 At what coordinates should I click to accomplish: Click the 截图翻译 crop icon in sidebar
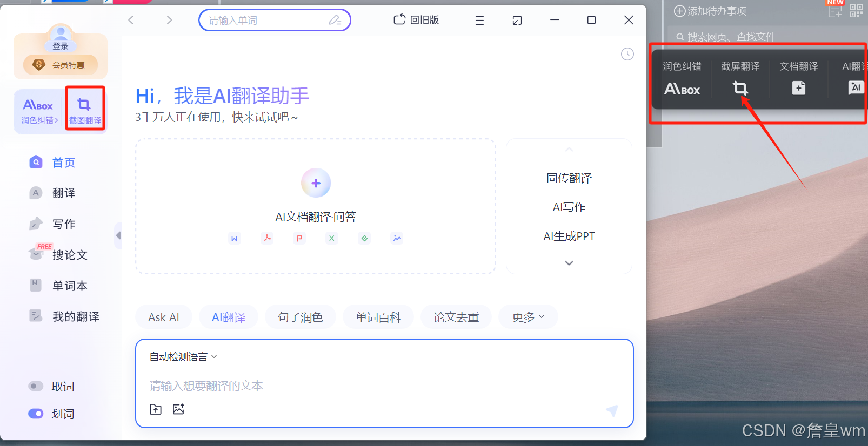point(85,110)
